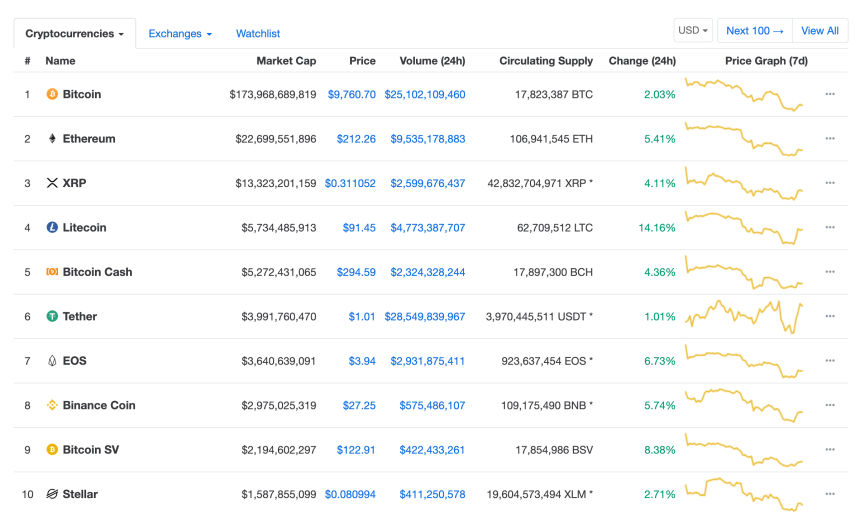Screen dimensions: 860x516
Task: Click supply 106,941,545 ETH
Action: tap(551, 139)
